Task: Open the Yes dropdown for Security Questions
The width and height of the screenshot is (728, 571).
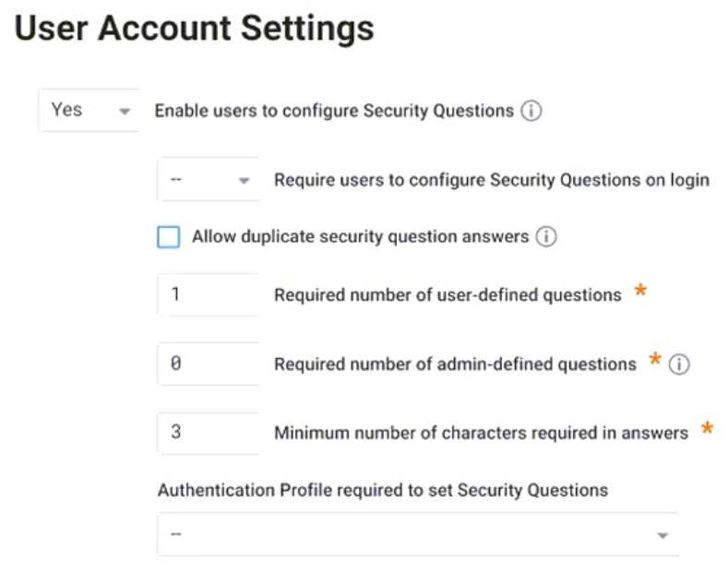Action: pyautogui.click(x=89, y=110)
